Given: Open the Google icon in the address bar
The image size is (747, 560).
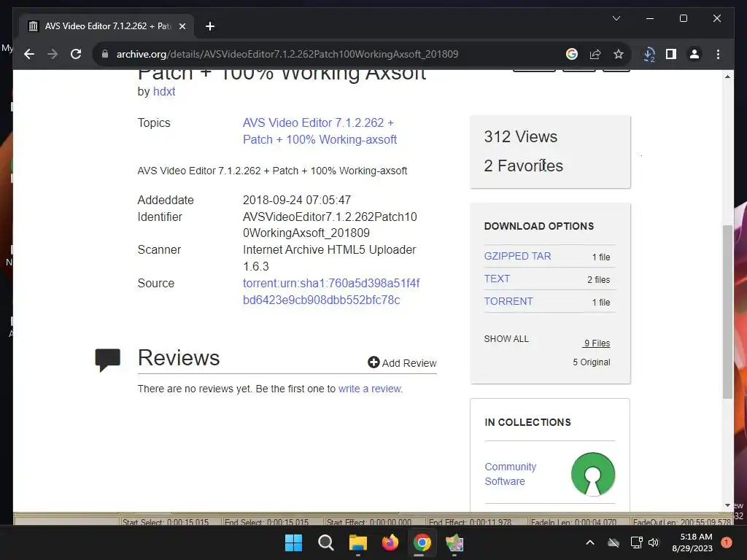Looking at the screenshot, I should coord(572,54).
